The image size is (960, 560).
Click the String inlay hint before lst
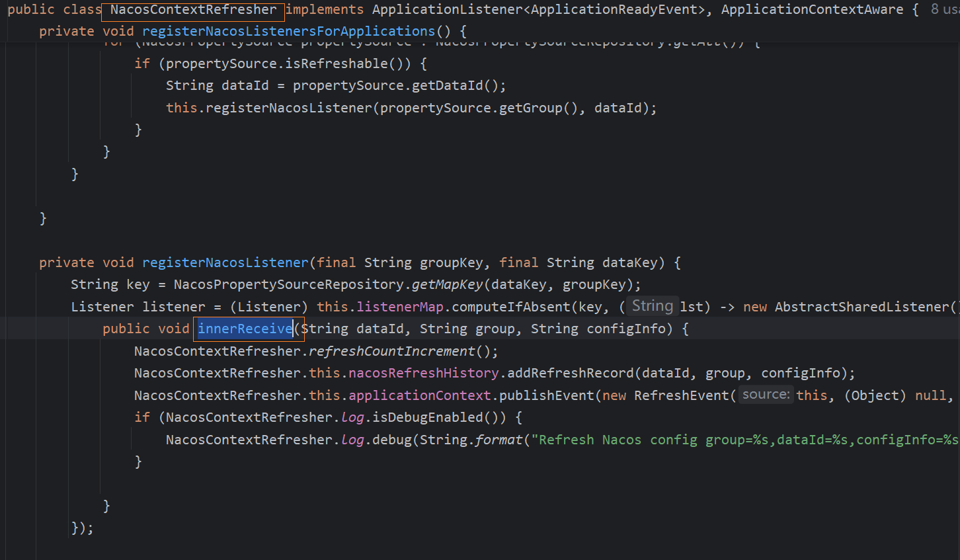pyautogui.click(x=653, y=305)
